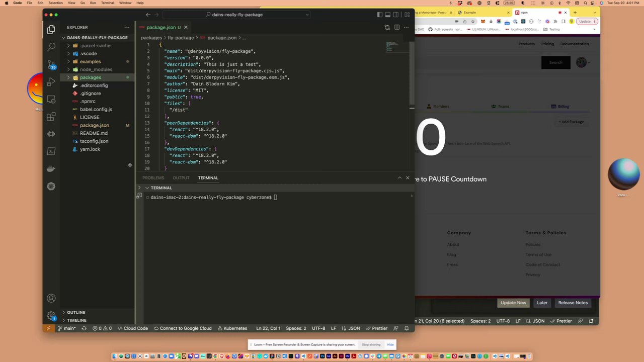
Task: Collapse DAINS-REALLY-FLY-PACKAGE explorer section
Action: point(97,37)
